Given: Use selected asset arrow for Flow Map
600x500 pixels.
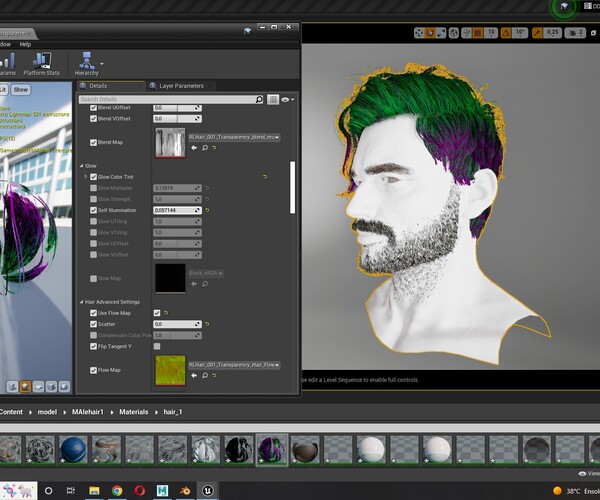Looking at the screenshot, I should coord(194,376).
